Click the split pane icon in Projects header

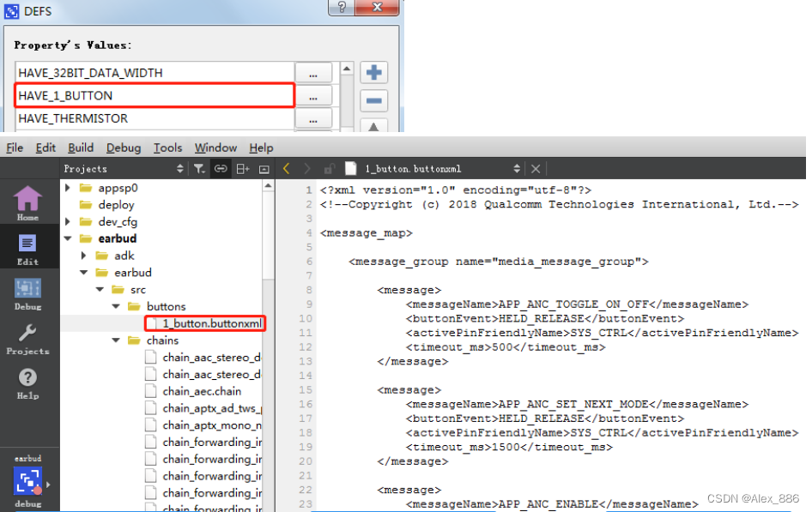coord(242,169)
